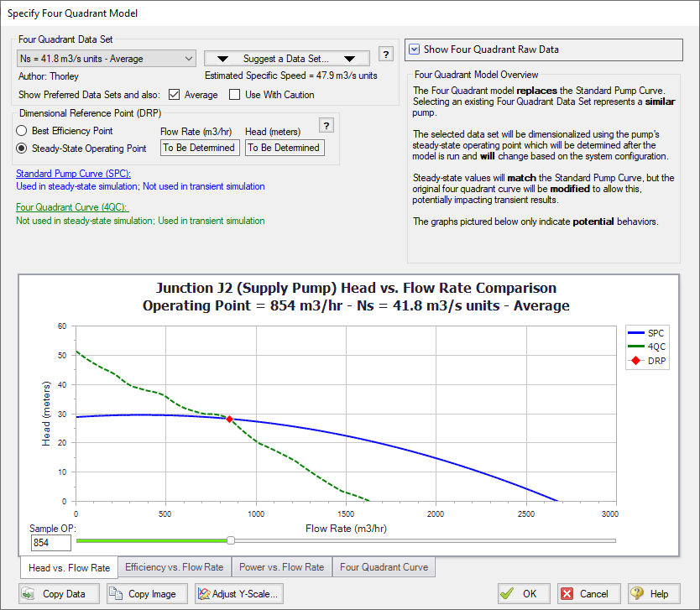700x610 pixels.
Task: Click the question mark help icon beside Suggest a Data Set
Action: tap(385, 54)
